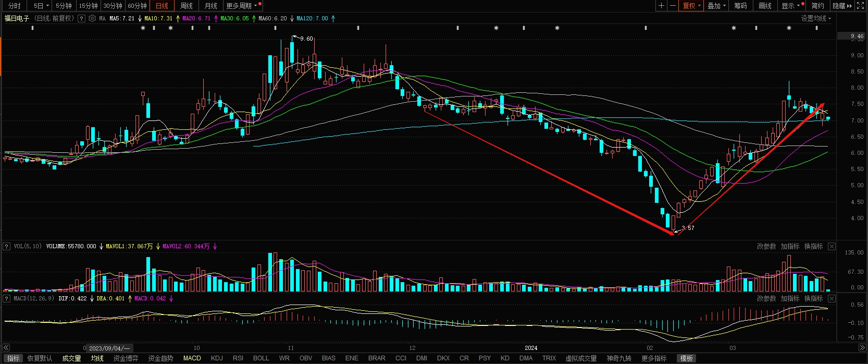Switch to the 周线 weekly tab
This screenshot has width=868, height=364.
(186, 6)
